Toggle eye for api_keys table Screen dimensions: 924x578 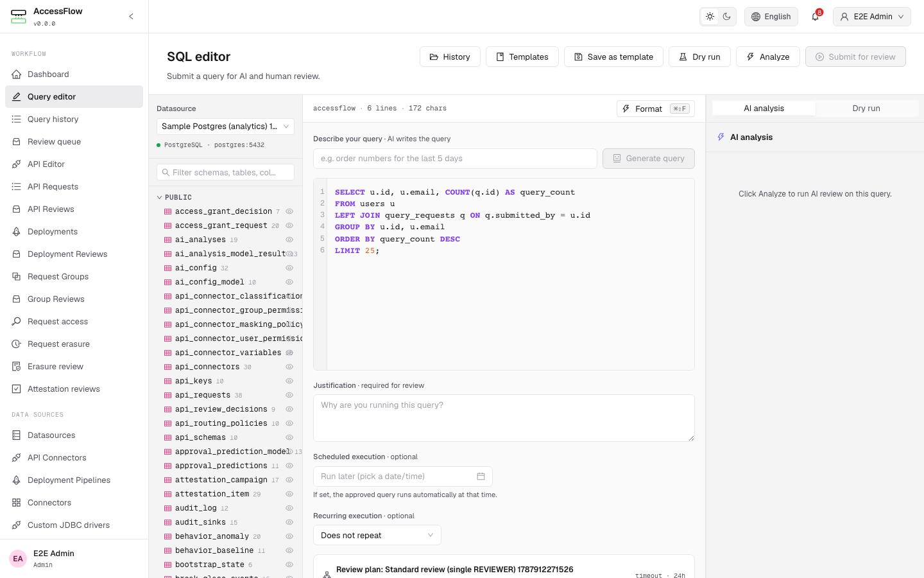pyautogui.click(x=289, y=381)
